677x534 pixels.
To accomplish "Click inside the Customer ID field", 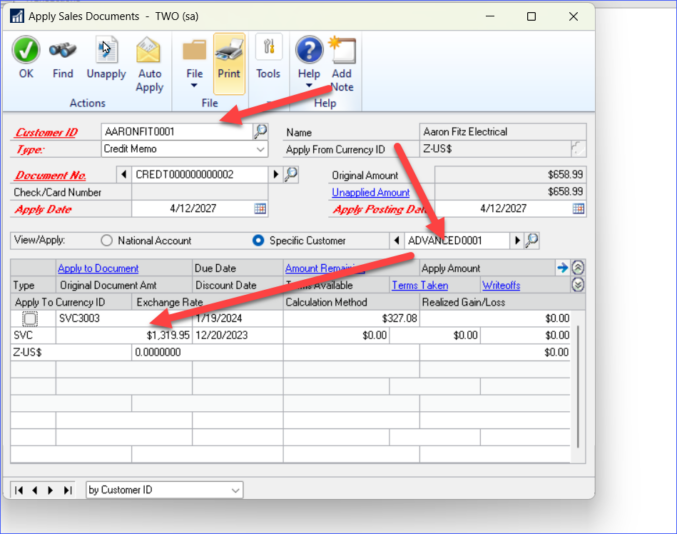I will pyautogui.click(x=175, y=131).
